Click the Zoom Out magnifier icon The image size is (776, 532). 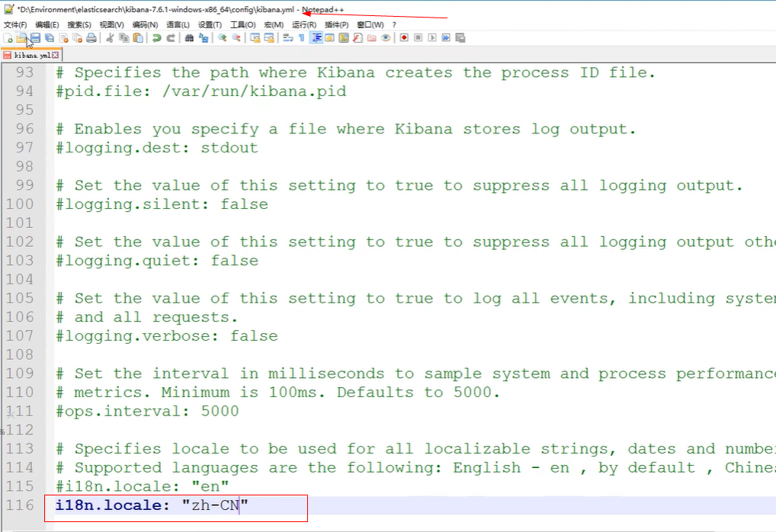236,38
